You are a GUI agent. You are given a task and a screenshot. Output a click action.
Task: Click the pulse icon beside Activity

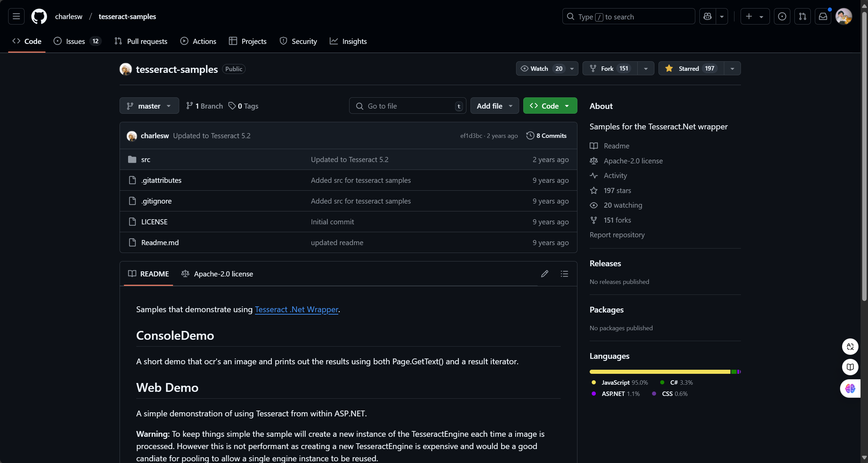[x=594, y=176]
